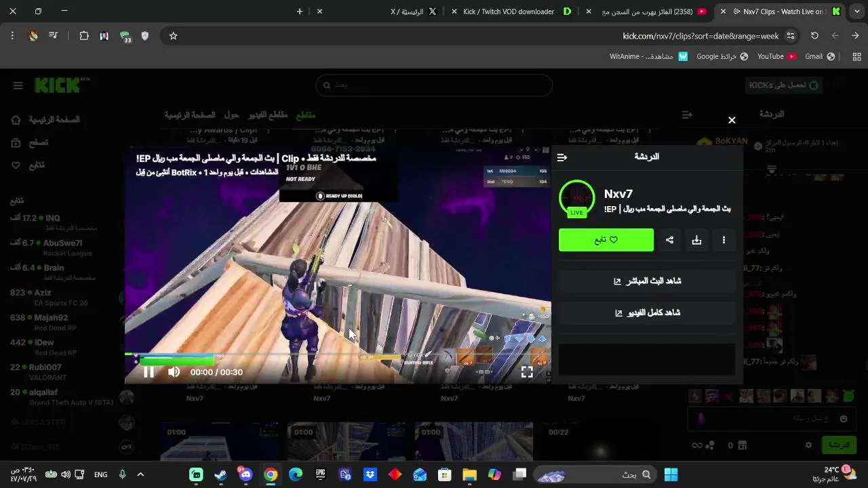868x488 pixels.
Task: Open the Kick sidebar hamburger menu
Action: 18,85
